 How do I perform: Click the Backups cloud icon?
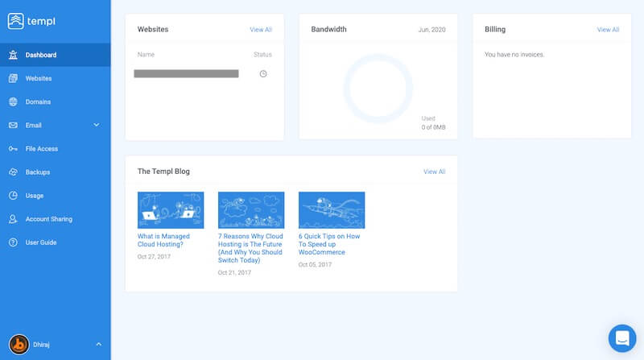click(x=13, y=172)
